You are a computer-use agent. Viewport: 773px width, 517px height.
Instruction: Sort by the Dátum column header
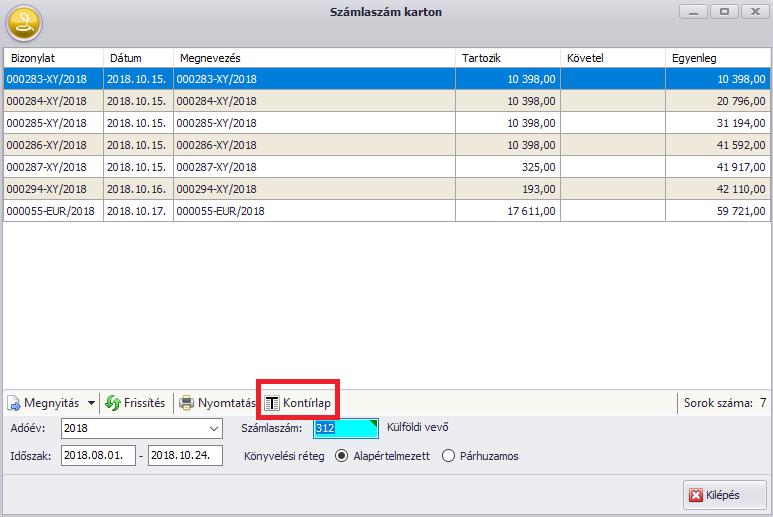pos(138,58)
